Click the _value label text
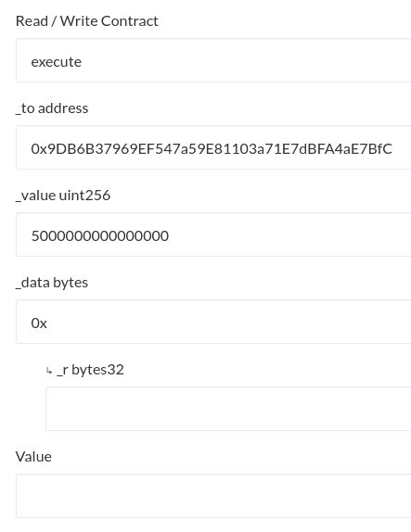 (35, 196)
